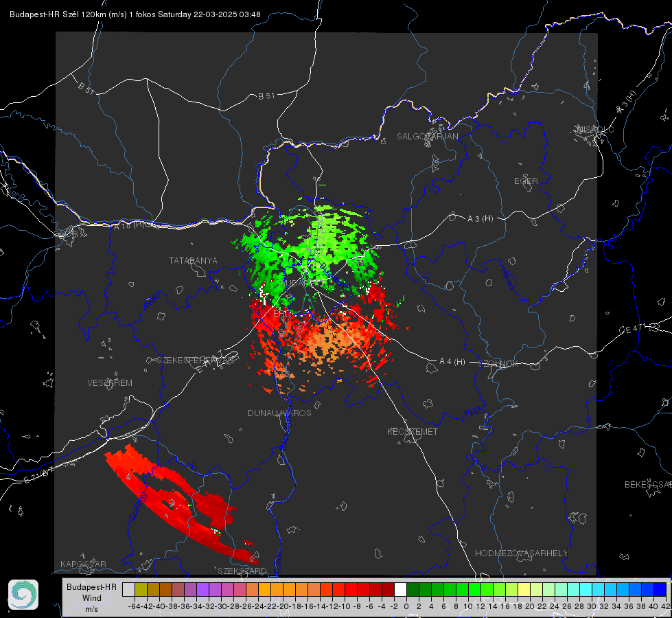Click the MISKOLC city label

coord(595,129)
